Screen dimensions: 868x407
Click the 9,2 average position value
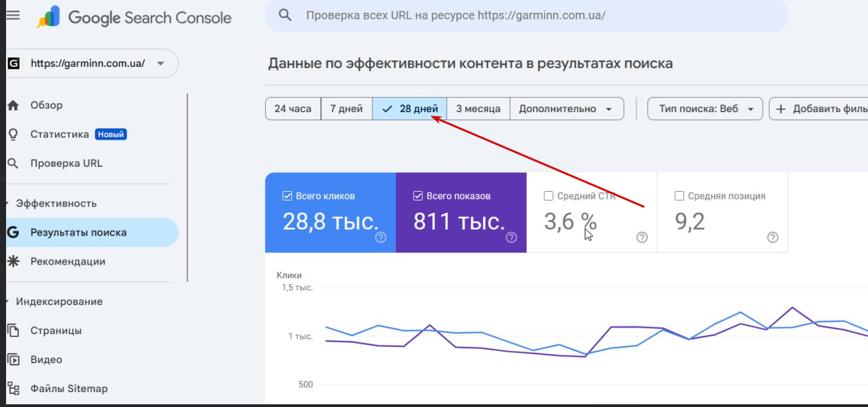coord(690,221)
